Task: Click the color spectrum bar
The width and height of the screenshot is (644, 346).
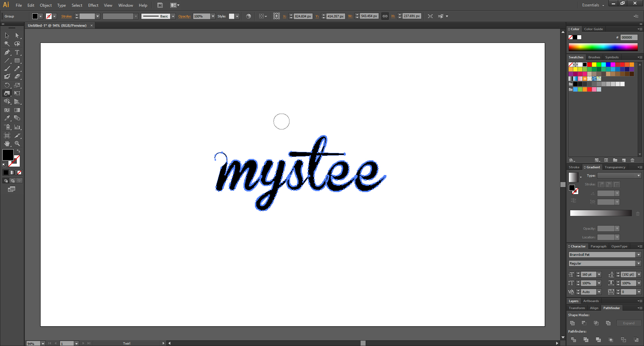Action: click(603, 47)
